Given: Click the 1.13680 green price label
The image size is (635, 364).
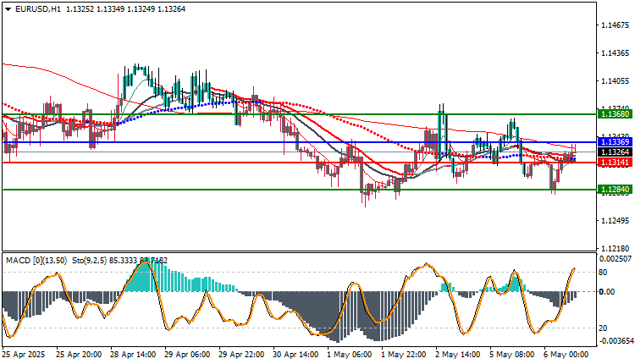Looking at the screenshot, I should [x=615, y=114].
